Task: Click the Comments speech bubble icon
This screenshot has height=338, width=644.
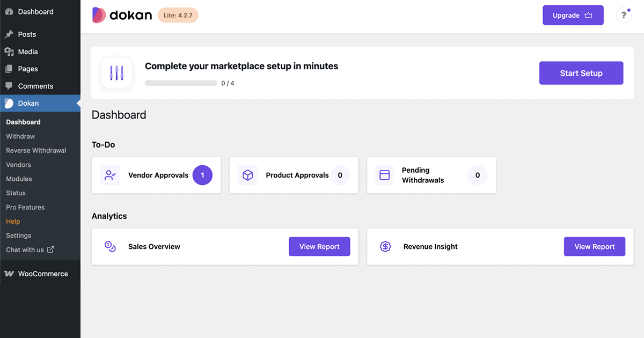Action: (x=9, y=86)
